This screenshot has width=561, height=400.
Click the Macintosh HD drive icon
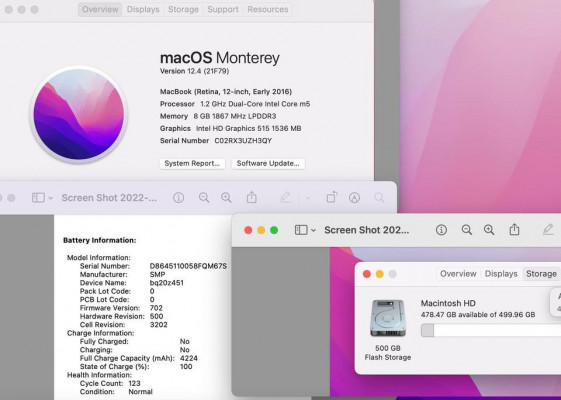(x=388, y=318)
